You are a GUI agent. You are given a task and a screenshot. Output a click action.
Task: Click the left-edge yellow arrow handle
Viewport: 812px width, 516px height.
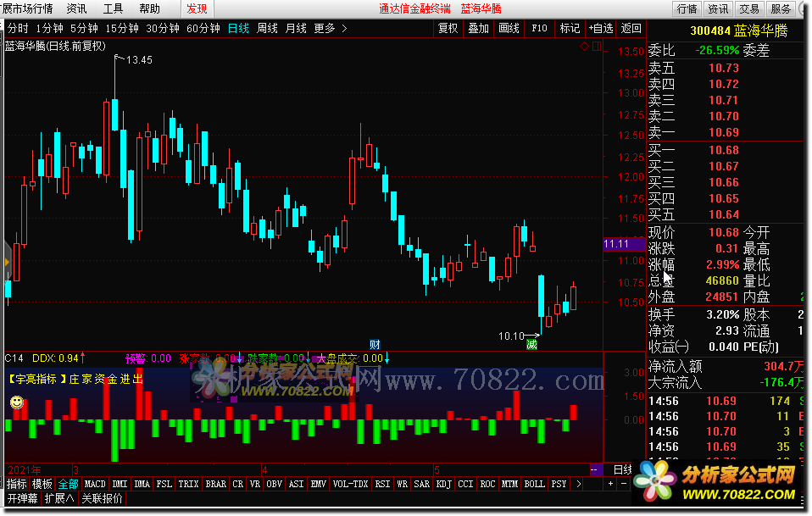(x=7, y=263)
